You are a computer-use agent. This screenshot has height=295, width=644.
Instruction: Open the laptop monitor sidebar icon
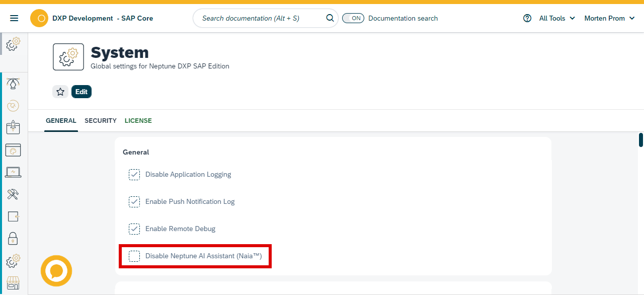click(x=13, y=172)
